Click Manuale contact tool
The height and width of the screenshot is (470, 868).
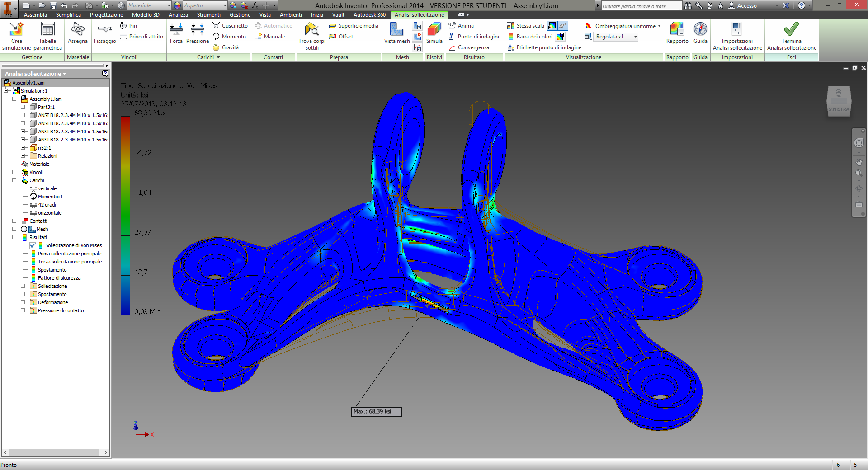tap(269, 37)
